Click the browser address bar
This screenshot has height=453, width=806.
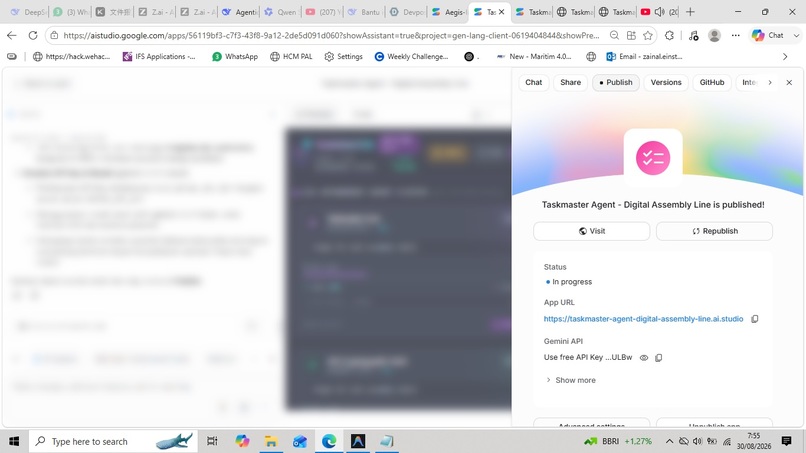(331, 35)
